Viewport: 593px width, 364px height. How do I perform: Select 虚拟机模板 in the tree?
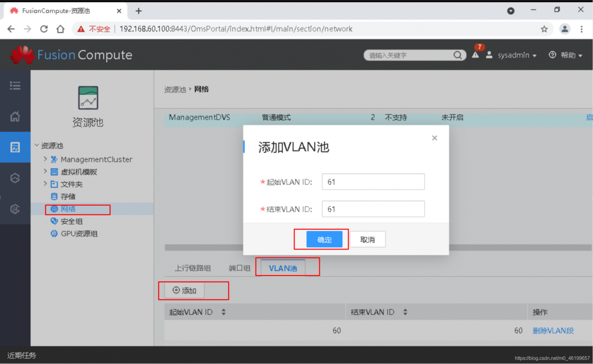(x=79, y=172)
